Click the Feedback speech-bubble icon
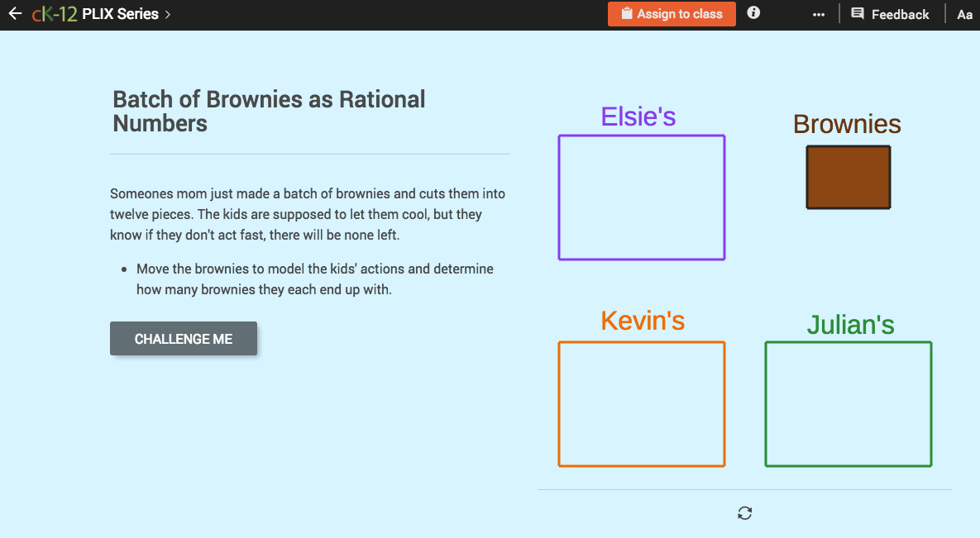980x538 pixels. click(857, 13)
